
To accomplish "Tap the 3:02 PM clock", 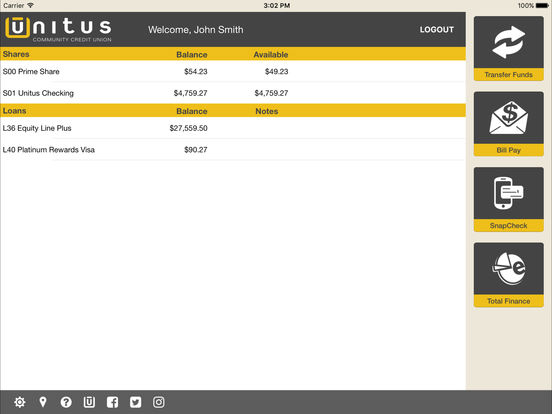I will tap(277, 5).
